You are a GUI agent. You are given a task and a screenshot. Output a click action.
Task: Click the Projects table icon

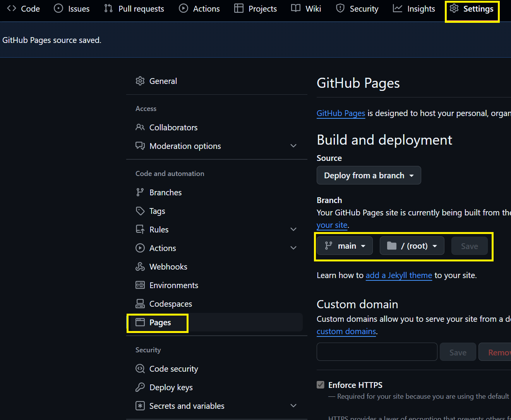tap(239, 8)
